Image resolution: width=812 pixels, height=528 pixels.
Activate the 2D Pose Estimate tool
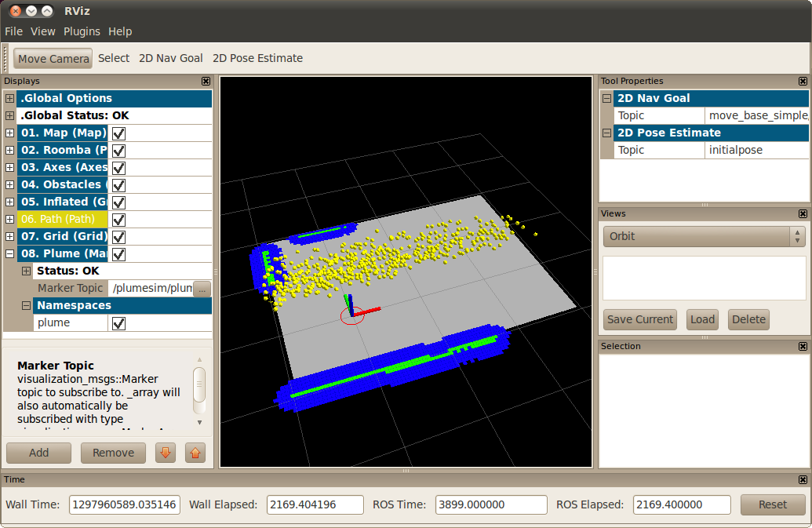257,58
